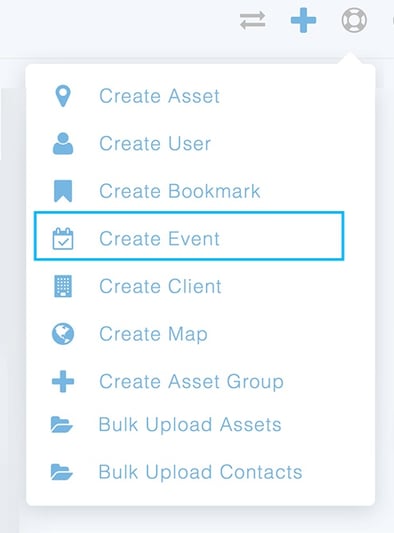Click the swap arrows icon in toolbar
Image resolution: width=394 pixels, height=533 pixels.
click(252, 20)
